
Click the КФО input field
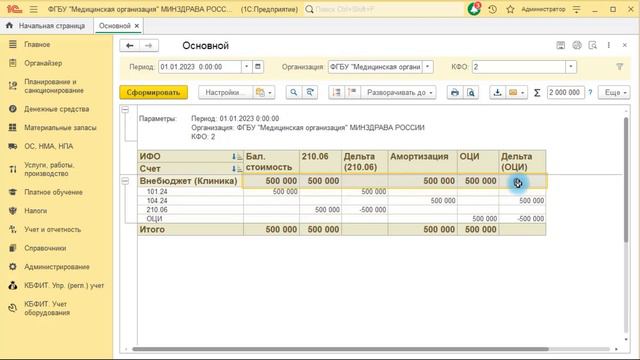click(x=519, y=67)
